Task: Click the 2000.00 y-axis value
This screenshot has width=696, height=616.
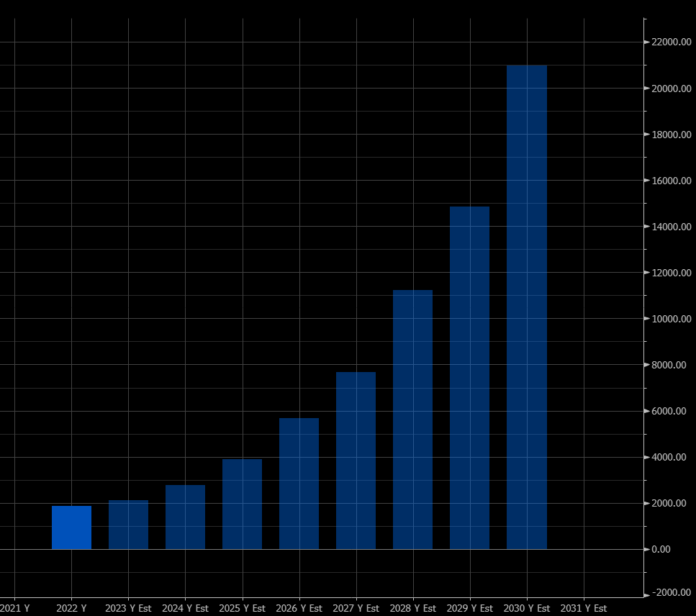Action: pyautogui.click(x=669, y=503)
